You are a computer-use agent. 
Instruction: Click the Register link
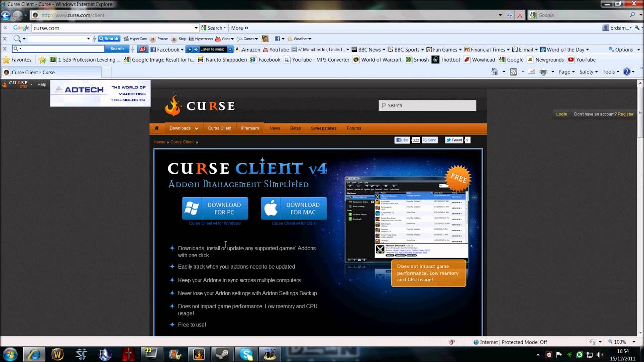pos(626,114)
